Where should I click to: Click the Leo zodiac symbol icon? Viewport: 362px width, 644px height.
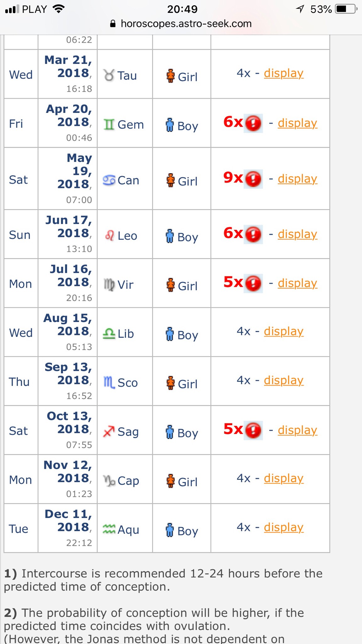pyautogui.click(x=109, y=236)
